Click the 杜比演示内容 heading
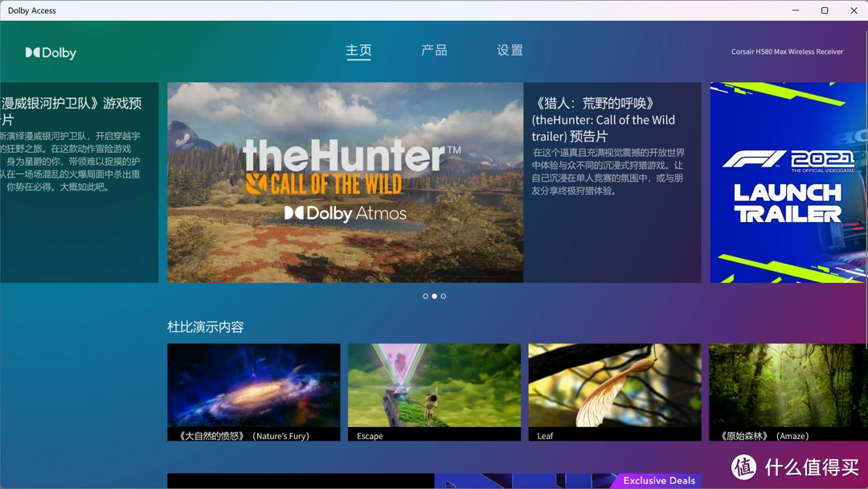 [x=206, y=327]
